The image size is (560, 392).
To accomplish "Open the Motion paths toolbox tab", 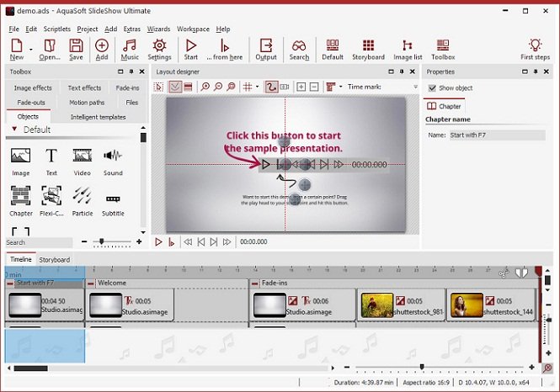I will [x=87, y=103].
